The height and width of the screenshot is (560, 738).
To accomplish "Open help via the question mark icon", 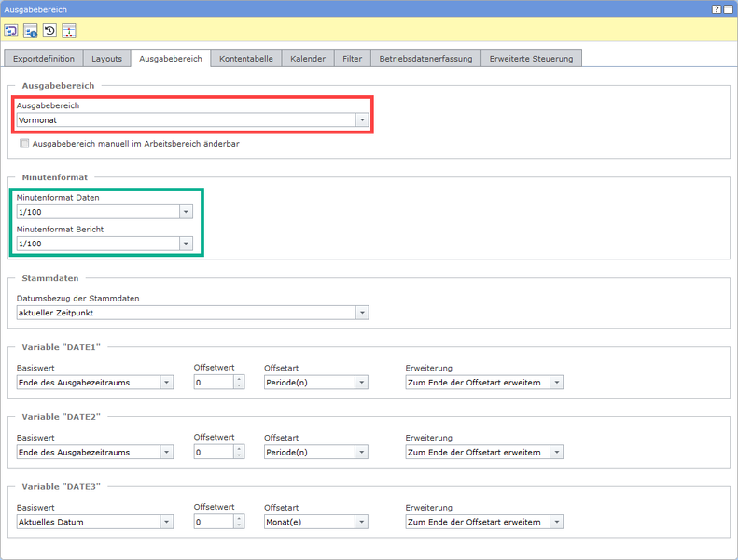I will (717, 8).
